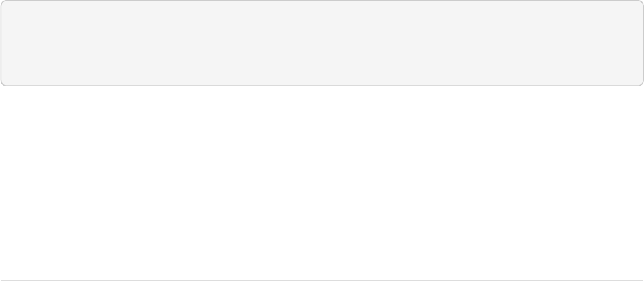Click the left edge of the gray box
This screenshot has height=281, width=644.
[1, 43]
